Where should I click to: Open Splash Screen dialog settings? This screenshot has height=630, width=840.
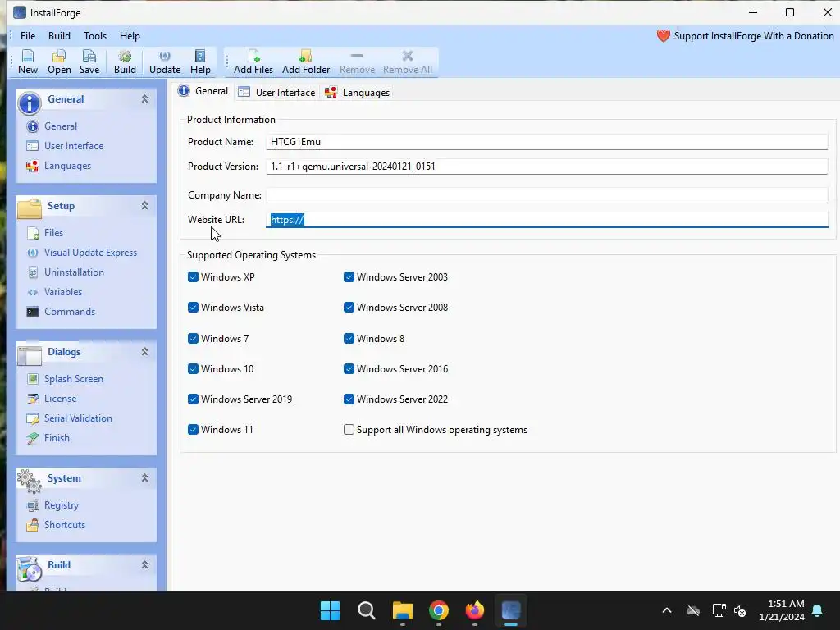click(x=66, y=379)
